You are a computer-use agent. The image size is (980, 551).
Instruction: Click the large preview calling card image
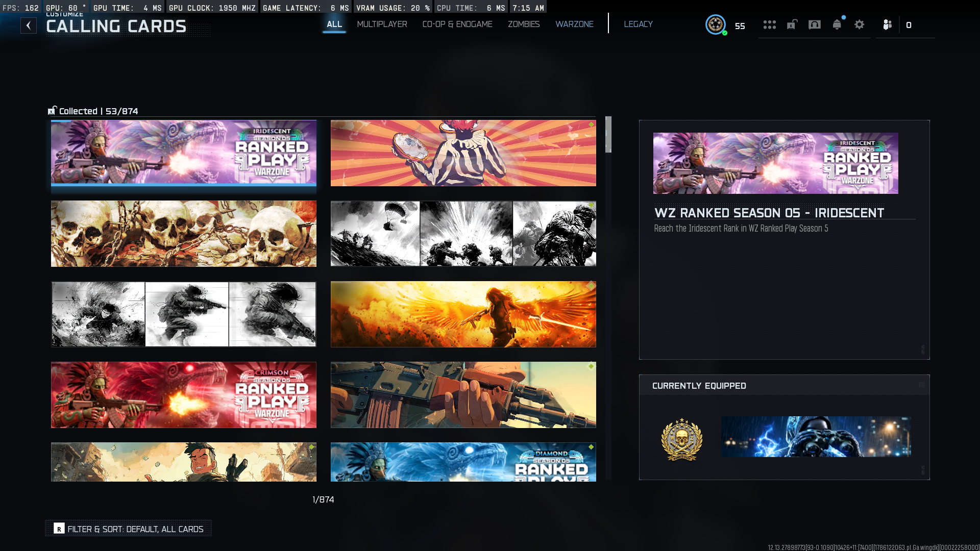click(776, 163)
